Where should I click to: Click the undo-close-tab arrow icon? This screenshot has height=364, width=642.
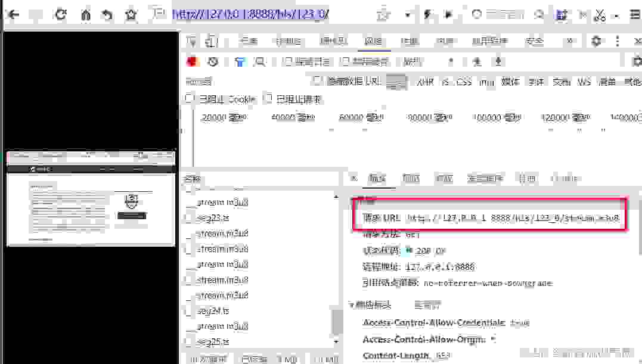tap(107, 15)
